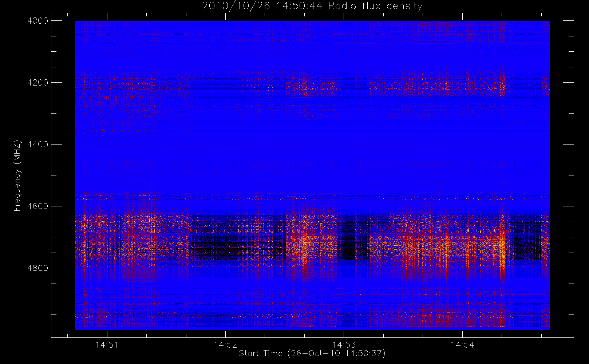Screen dimensions: 589x364
Task: Click the 14:54 time tick label
Action: pyautogui.click(x=462, y=345)
